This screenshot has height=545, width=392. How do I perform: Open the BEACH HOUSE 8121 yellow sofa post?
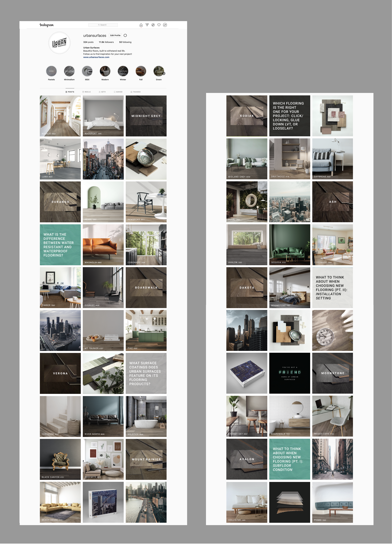tap(60, 502)
